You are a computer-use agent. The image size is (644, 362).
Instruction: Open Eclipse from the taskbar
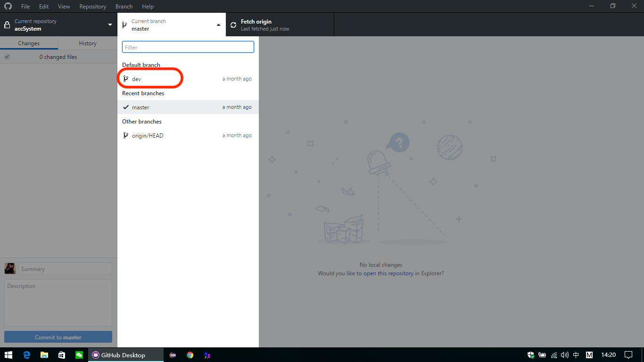173,355
